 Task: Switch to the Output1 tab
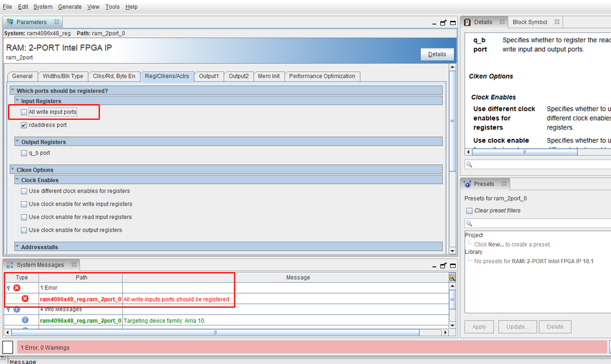[x=209, y=76]
